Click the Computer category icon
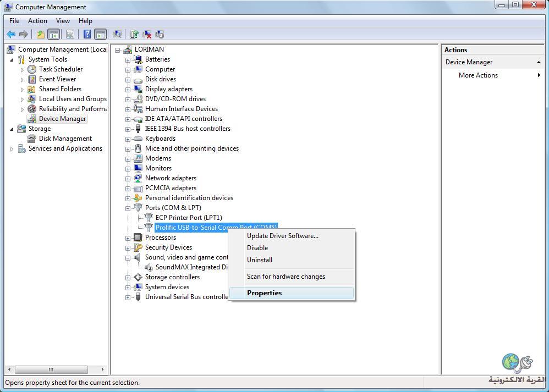Screen dimensions: 549x392 (138, 69)
